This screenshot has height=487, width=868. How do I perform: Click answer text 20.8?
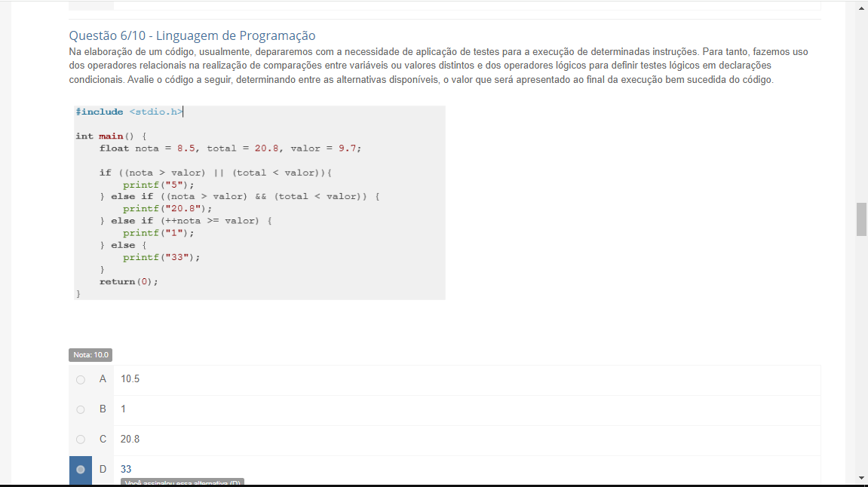click(x=130, y=440)
